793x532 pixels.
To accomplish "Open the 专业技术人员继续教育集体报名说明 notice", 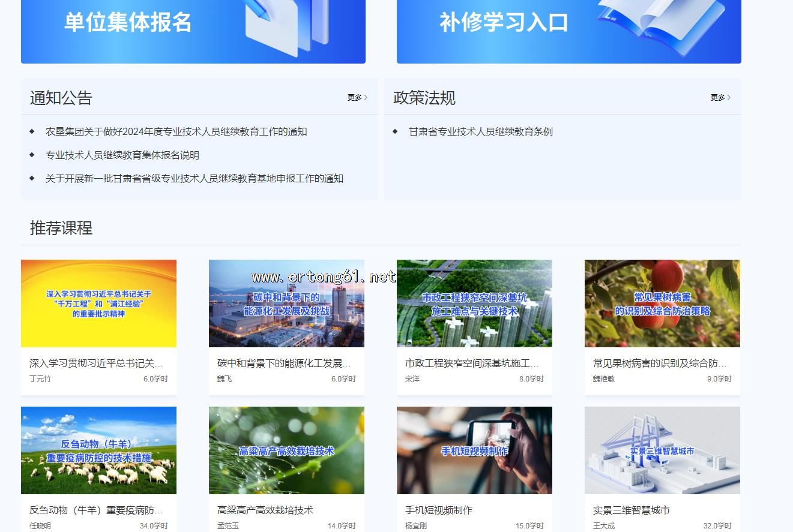I will coord(122,155).
